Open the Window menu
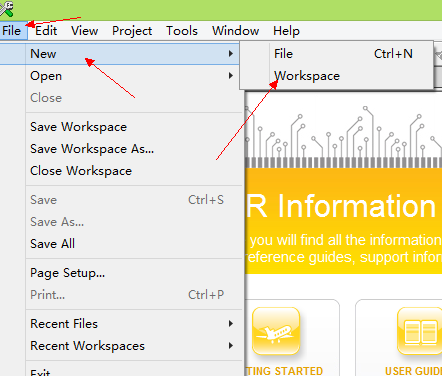The width and height of the screenshot is (442, 376). click(x=236, y=31)
